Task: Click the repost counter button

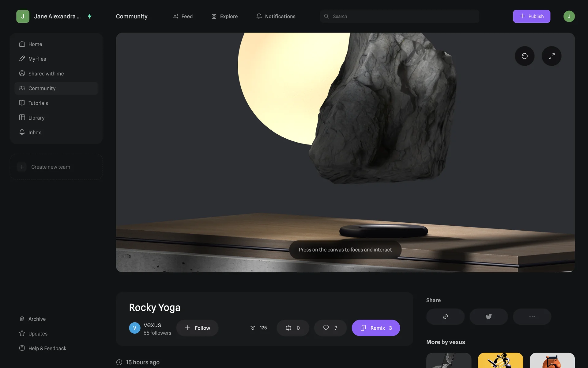Action: pos(293,328)
